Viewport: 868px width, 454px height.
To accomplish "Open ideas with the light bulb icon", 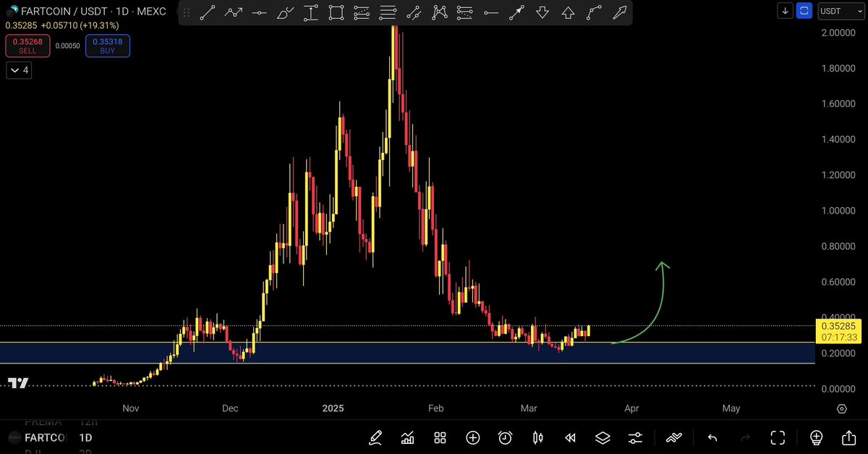I will pos(816,437).
